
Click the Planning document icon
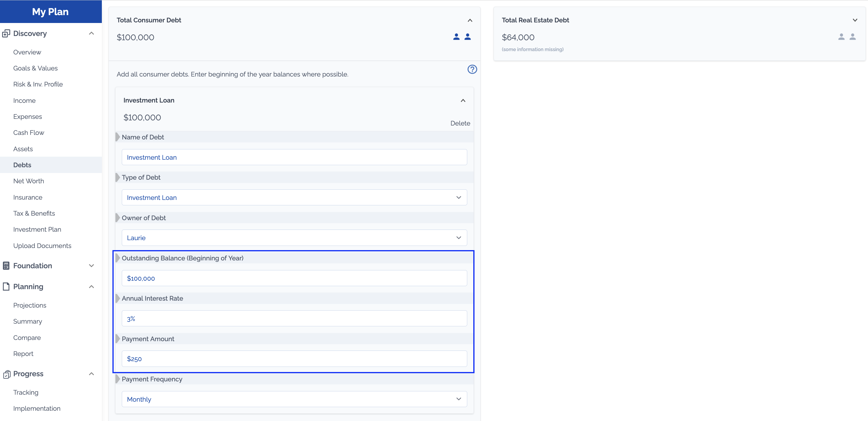pos(6,286)
